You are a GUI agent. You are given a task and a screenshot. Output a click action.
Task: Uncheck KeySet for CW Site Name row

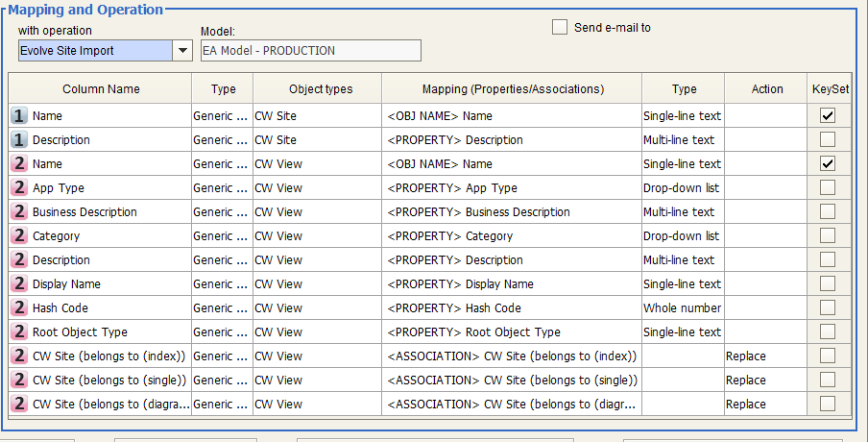pos(827,115)
